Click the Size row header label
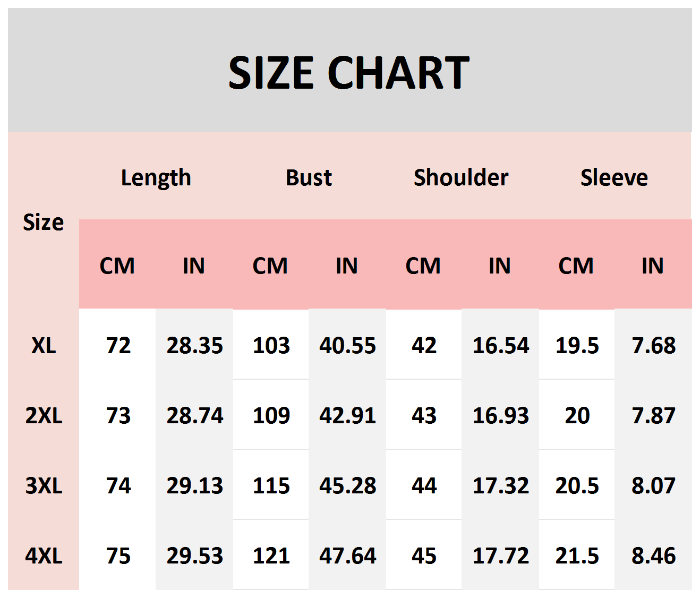This screenshot has height=598, width=700. [x=43, y=222]
